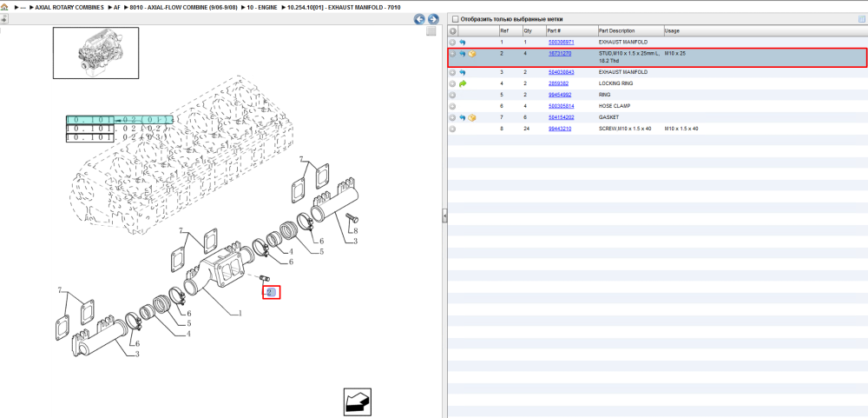Open 8010 - AXIAL-FLOW COMBINE breadcrumb
Viewport: 868px width, 418px height.
(184, 7)
